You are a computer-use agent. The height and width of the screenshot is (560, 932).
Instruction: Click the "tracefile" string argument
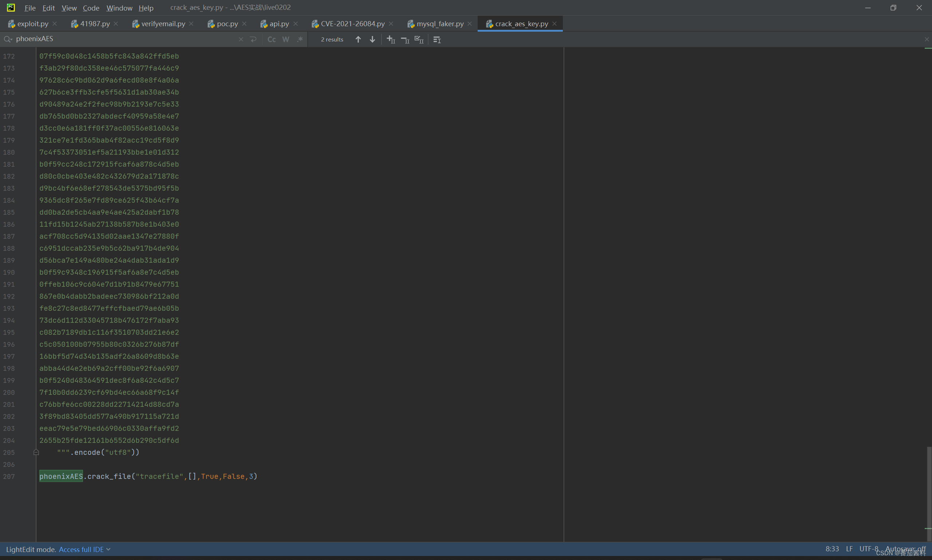point(160,476)
